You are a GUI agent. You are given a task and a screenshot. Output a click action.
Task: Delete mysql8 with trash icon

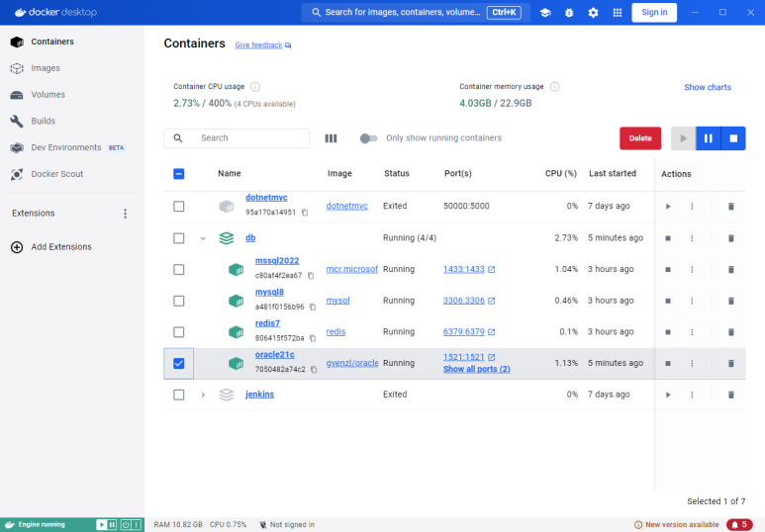point(730,301)
